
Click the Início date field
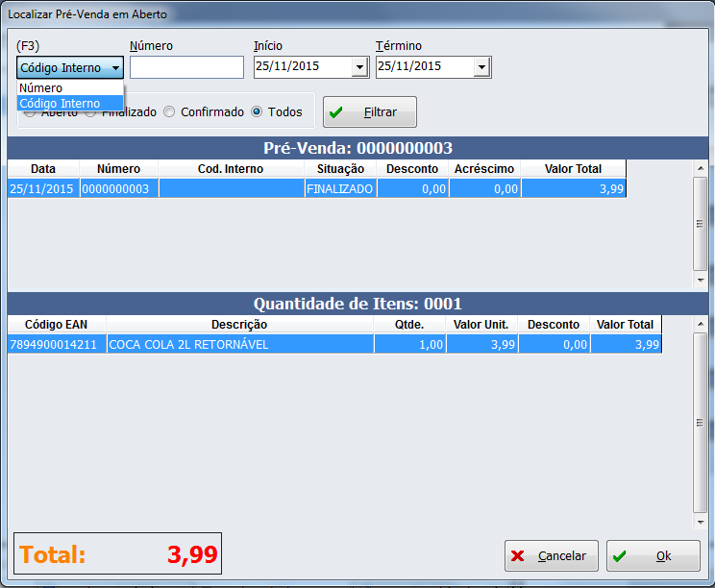(302, 67)
